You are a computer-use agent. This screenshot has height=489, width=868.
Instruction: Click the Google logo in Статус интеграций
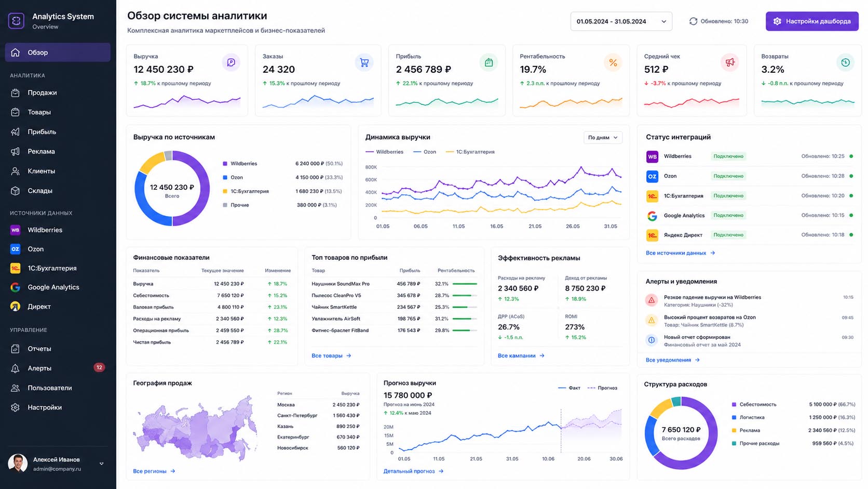(x=652, y=216)
